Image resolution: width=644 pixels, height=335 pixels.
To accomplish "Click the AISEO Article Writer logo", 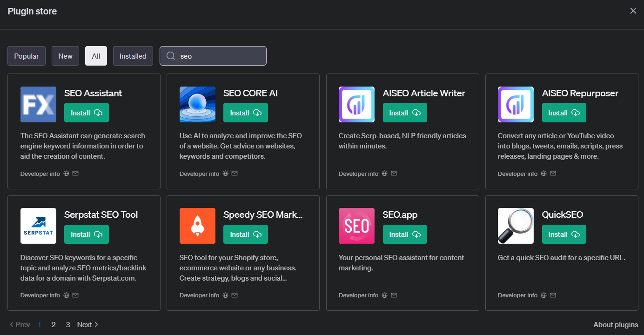I will point(356,104).
